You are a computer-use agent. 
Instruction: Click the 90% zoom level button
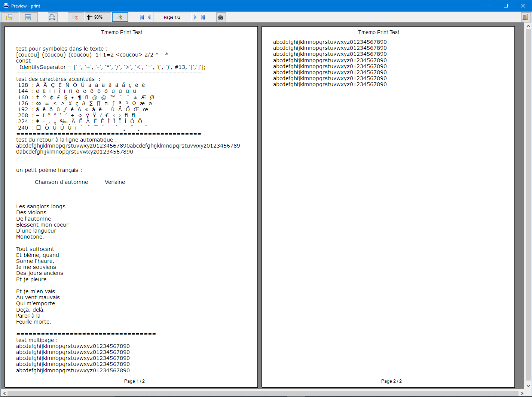pyautogui.click(x=98, y=17)
